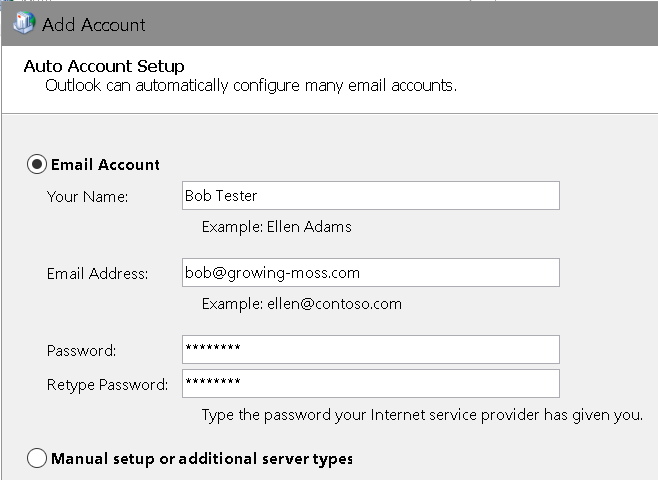Click the Internet service provider password hint

422,415
